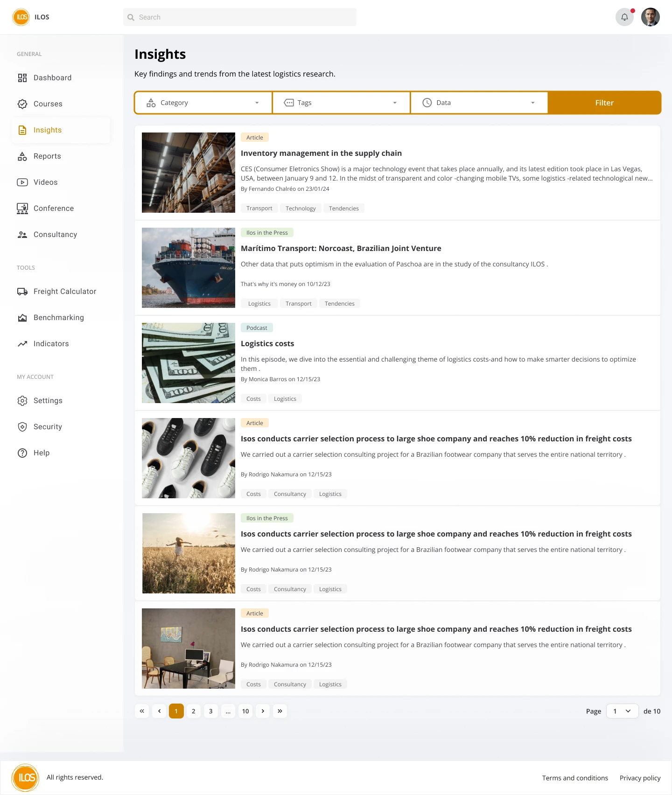672x795 pixels.
Task: Open the cargo ship thumbnail
Action: tap(189, 268)
